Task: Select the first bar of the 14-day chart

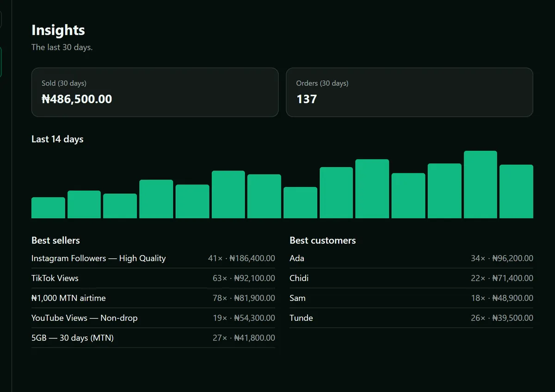Action: click(x=48, y=208)
